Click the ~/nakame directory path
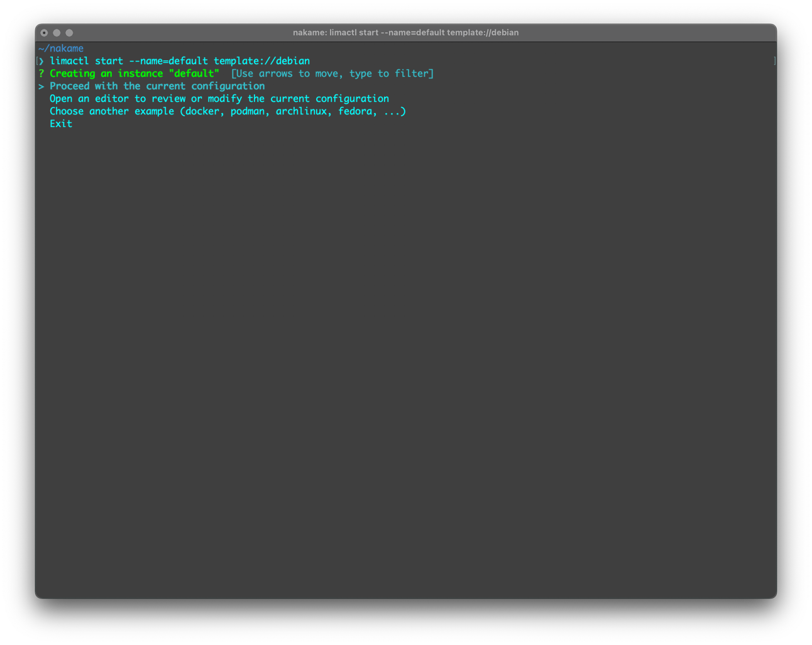Viewport: 812px width, 645px height. [x=61, y=48]
